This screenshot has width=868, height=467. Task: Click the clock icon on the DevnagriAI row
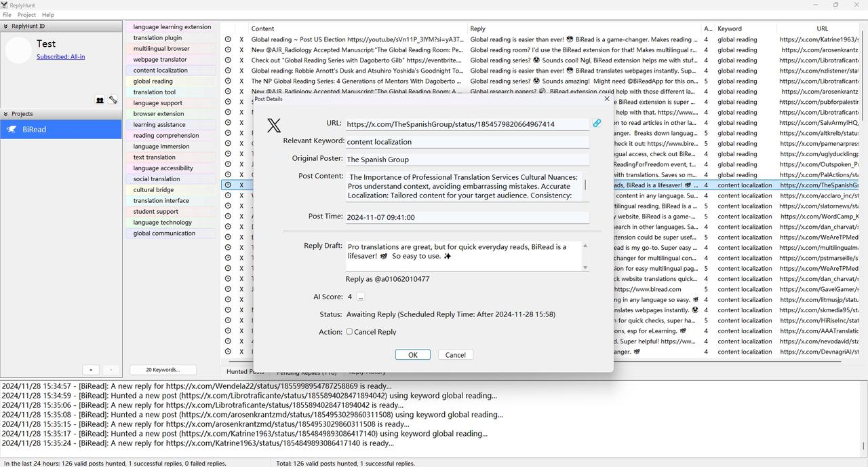point(228,352)
